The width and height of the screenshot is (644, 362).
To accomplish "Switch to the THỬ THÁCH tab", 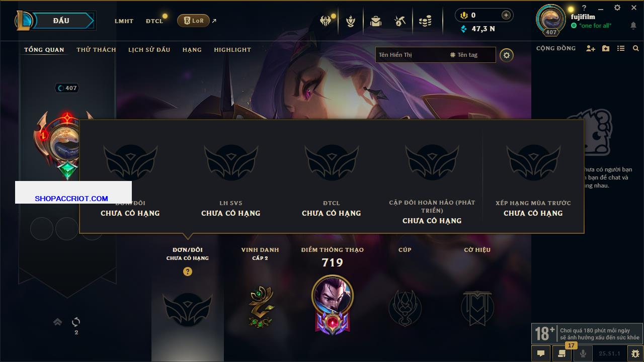I will click(x=96, y=50).
